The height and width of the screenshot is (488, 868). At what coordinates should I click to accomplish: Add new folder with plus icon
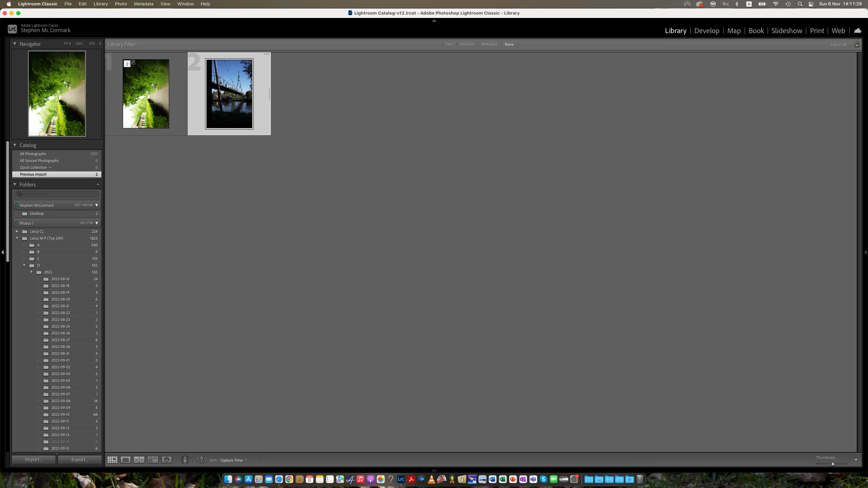click(x=98, y=184)
